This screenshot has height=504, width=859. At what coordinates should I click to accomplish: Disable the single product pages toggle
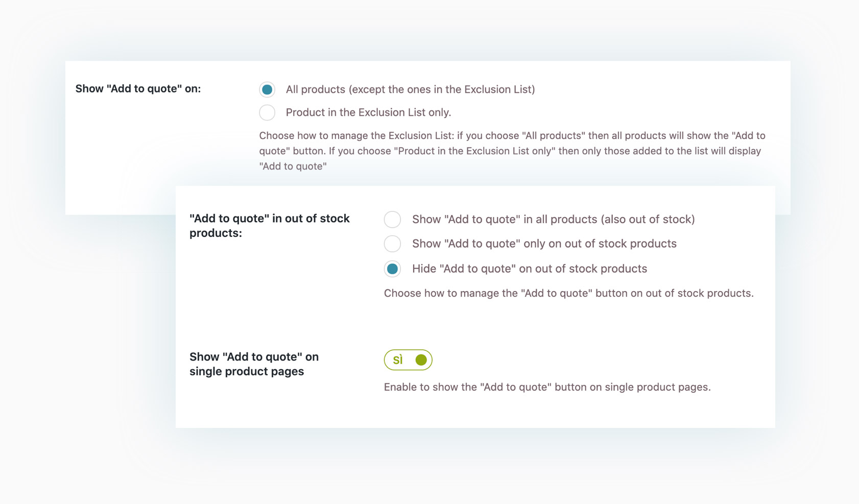[408, 360]
